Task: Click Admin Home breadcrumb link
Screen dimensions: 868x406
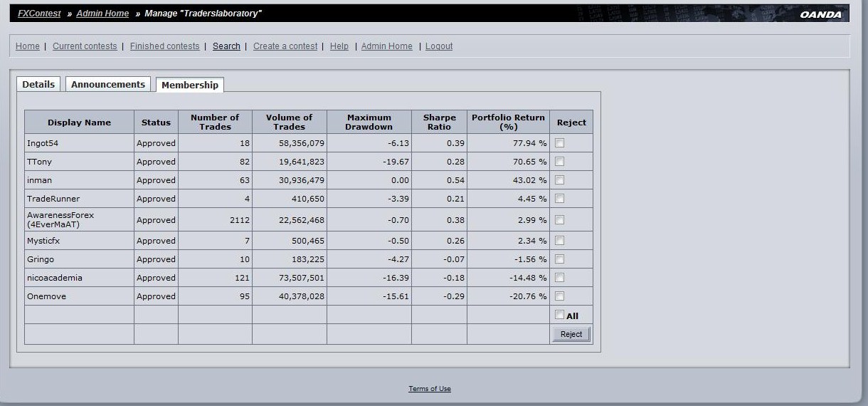Action: click(x=103, y=14)
